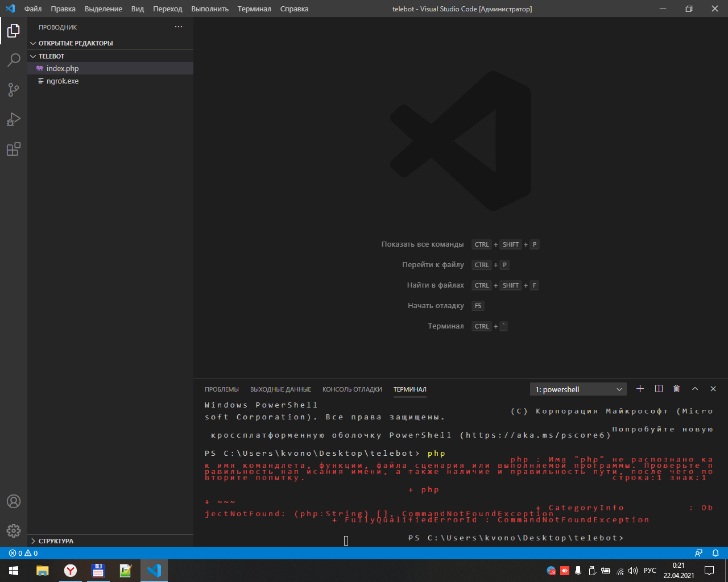Switch to the ПРОБЛЕМЫ tab
The height and width of the screenshot is (582, 728).
click(x=222, y=389)
